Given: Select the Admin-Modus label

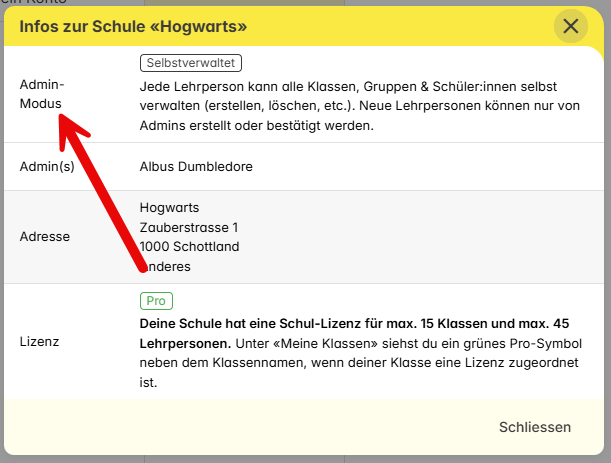Looking at the screenshot, I should tap(42, 94).
